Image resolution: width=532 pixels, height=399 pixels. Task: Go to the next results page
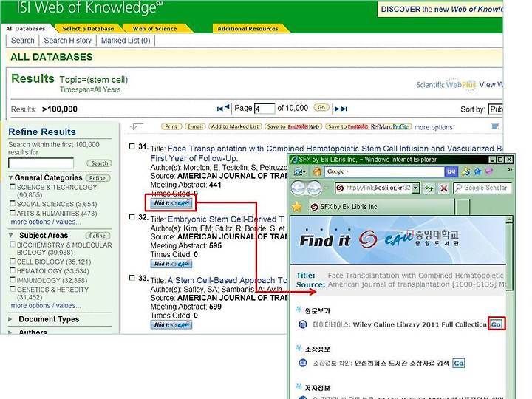[337, 109]
